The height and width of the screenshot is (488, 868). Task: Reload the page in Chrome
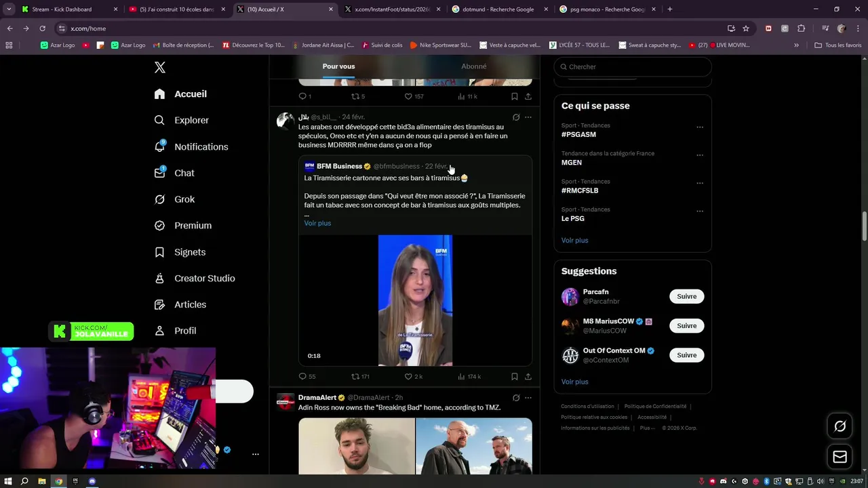click(x=42, y=28)
